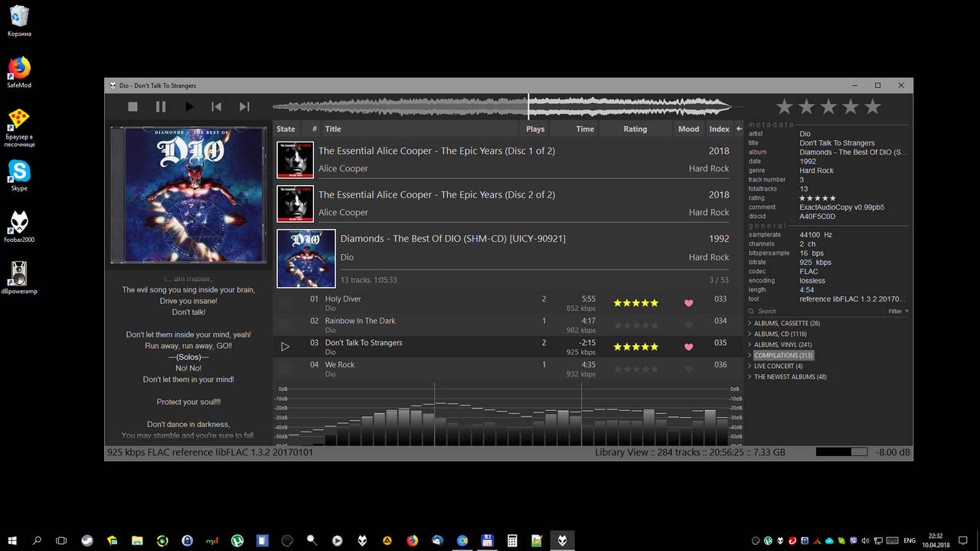Open foobar2000 desktop shortcut icon
Viewport: 980px width, 551px height.
point(19,223)
